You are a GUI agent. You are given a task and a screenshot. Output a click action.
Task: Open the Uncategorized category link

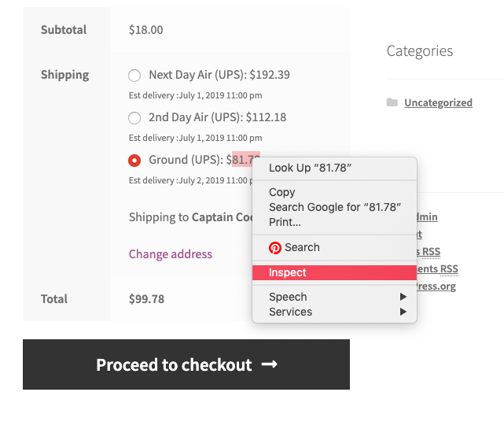pyautogui.click(x=438, y=102)
